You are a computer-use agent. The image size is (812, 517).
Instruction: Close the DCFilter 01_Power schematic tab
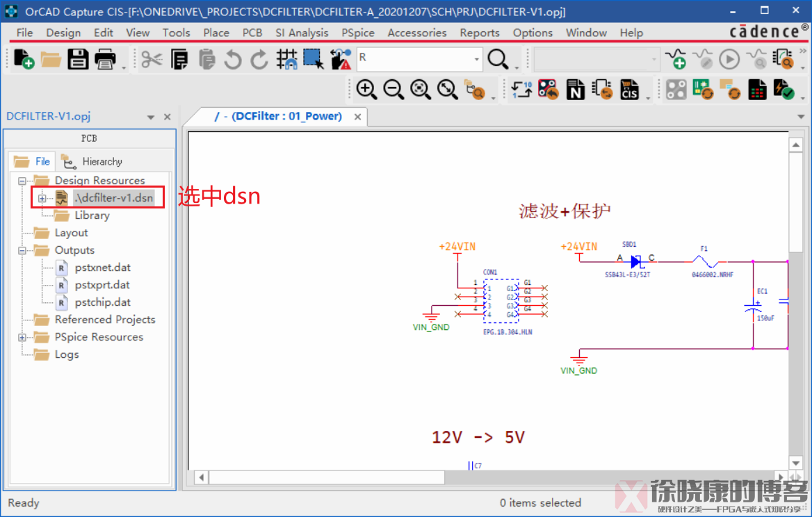click(x=357, y=117)
